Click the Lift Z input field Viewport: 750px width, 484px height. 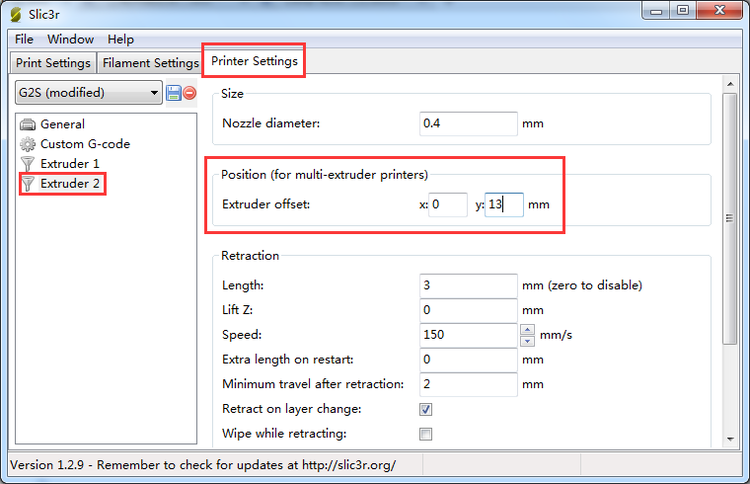pos(468,310)
